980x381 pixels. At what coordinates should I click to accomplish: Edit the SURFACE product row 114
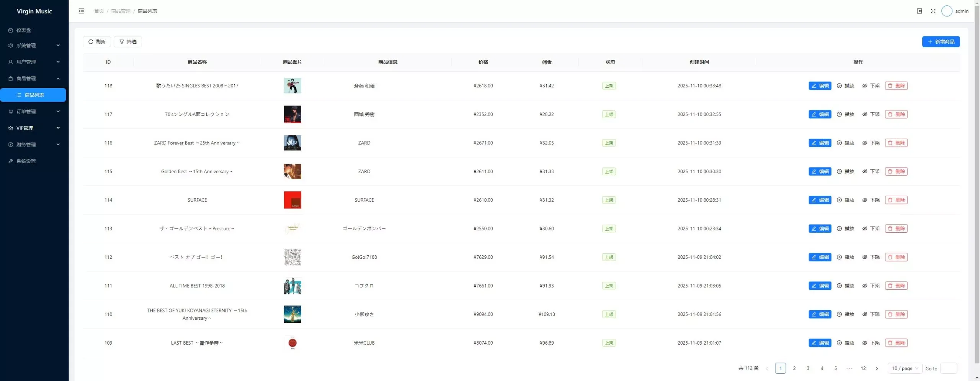820,200
